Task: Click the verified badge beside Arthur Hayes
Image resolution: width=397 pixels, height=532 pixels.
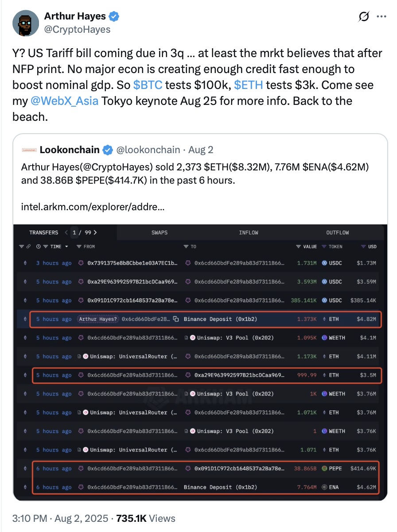Action: pyautogui.click(x=114, y=17)
